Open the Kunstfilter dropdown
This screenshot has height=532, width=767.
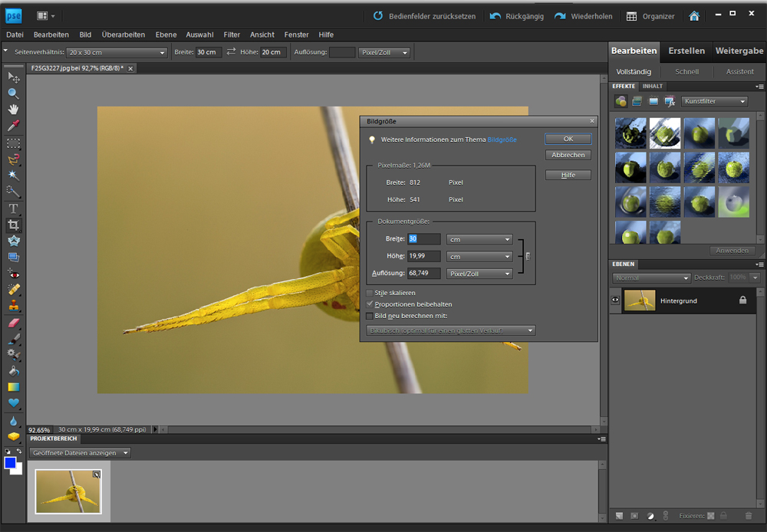[714, 101]
